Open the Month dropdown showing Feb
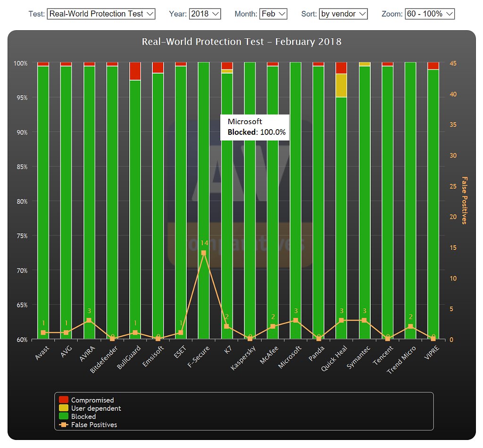This screenshot has width=483, height=448. pyautogui.click(x=273, y=14)
